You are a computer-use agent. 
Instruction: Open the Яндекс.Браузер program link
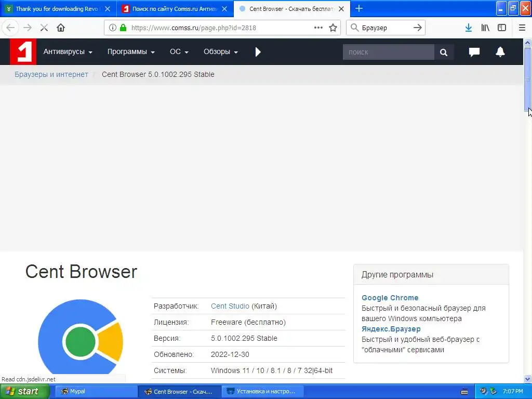pyautogui.click(x=391, y=329)
